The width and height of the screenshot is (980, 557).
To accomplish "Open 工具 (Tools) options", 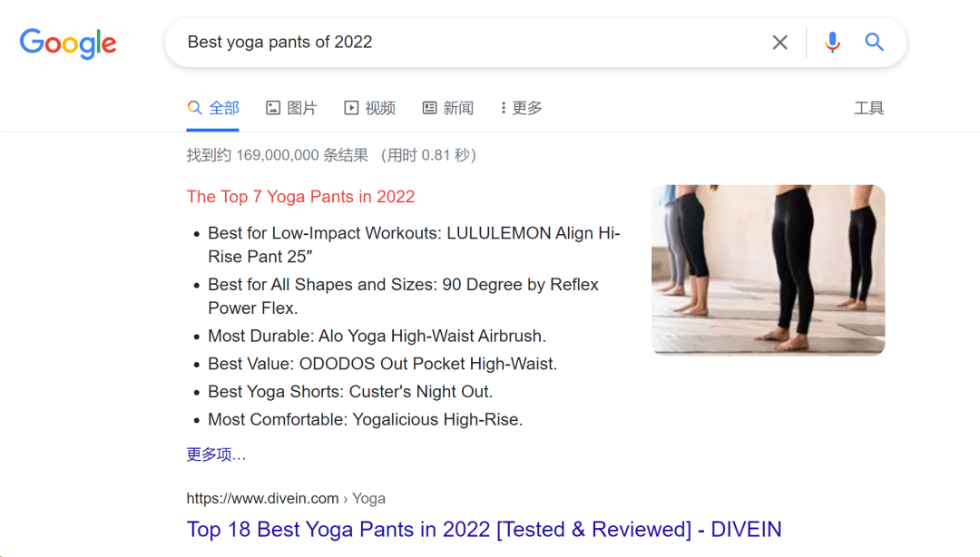I will click(868, 108).
